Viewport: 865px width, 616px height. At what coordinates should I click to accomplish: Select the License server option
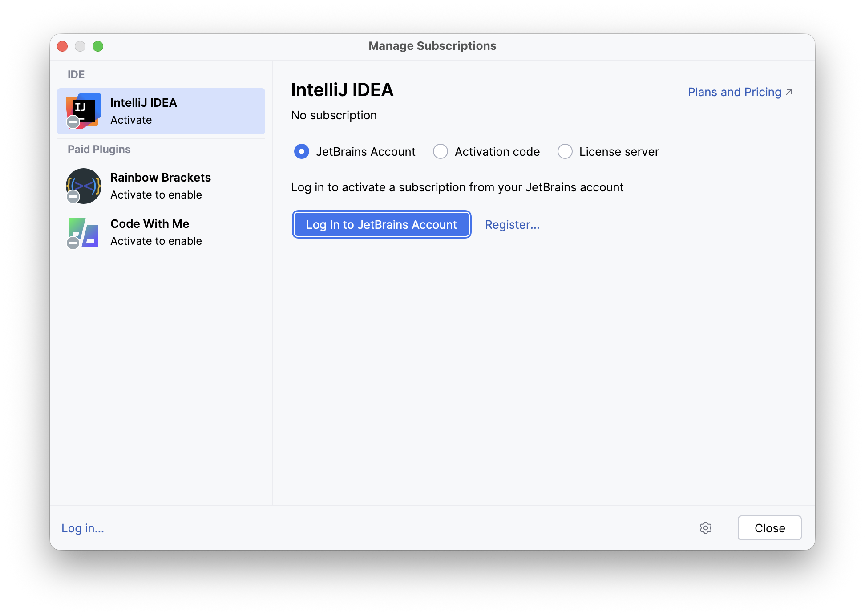click(x=565, y=151)
